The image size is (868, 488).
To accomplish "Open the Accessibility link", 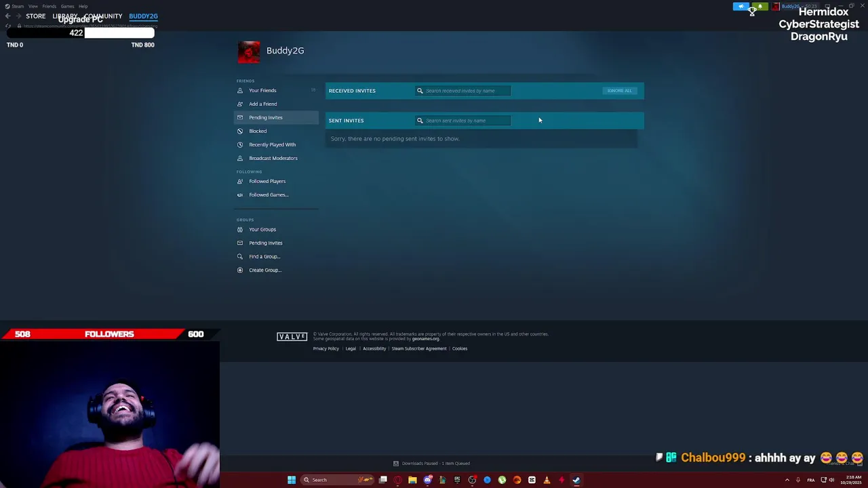I will pyautogui.click(x=374, y=348).
